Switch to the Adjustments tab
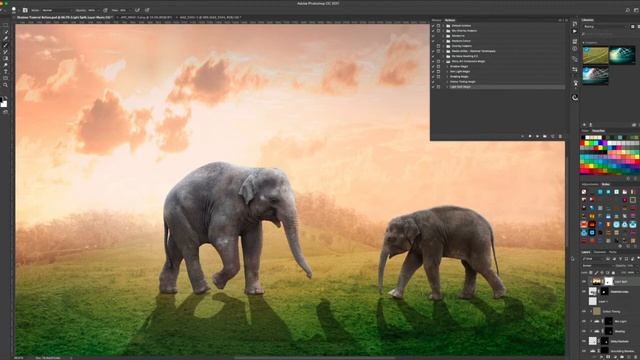The height and width of the screenshot is (360, 640). [x=590, y=184]
